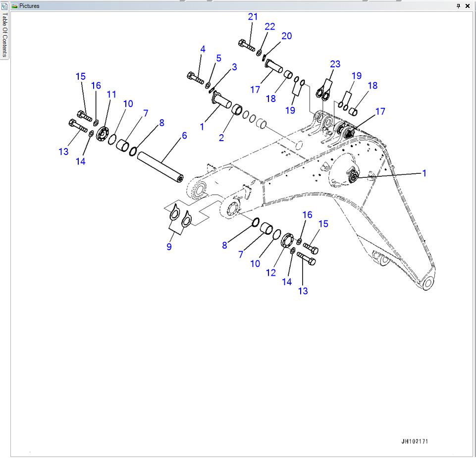This screenshot has width=476, height=458.
Task: Select callout 14 beside callout 12
Action: pos(287,282)
